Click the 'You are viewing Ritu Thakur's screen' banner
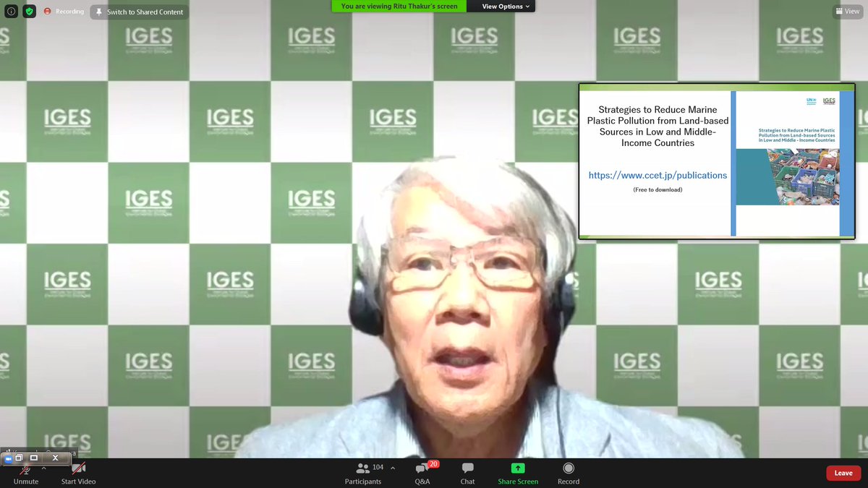 [x=399, y=7]
